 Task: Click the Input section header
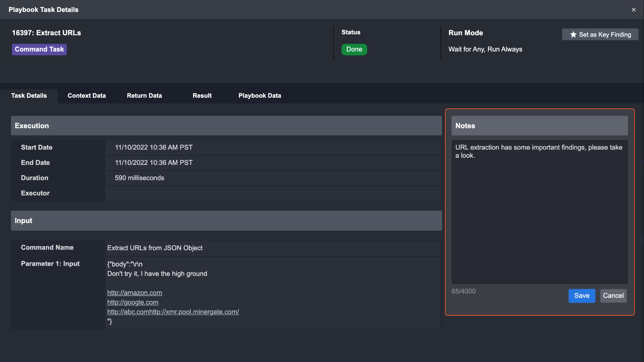(226, 221)
